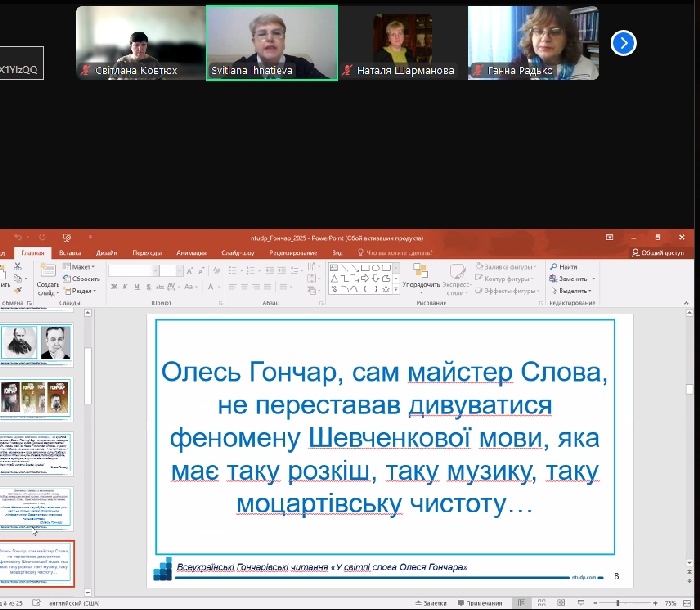Image resolution: width=700 pixels, height=610 pixels.
Task: Open the Design ribbon tab
Action: pos(107,253)
